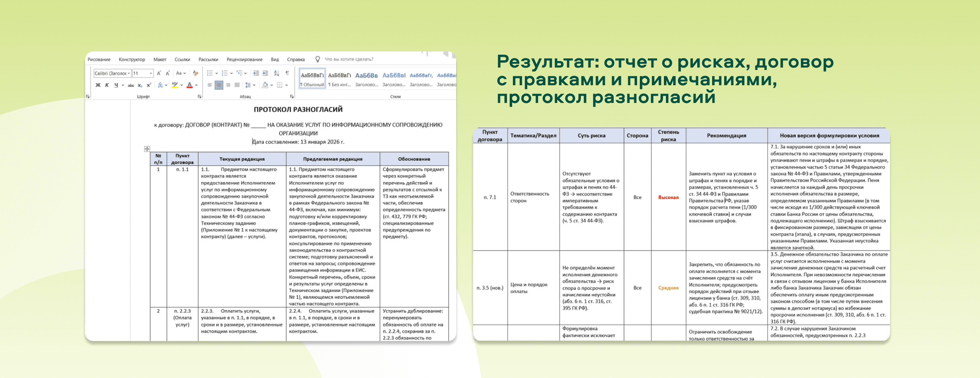Image resolution: width=980 pixels, height=378 pixels.
Task: Switch to Конструктор tab
Action: (x=132, y=60)
